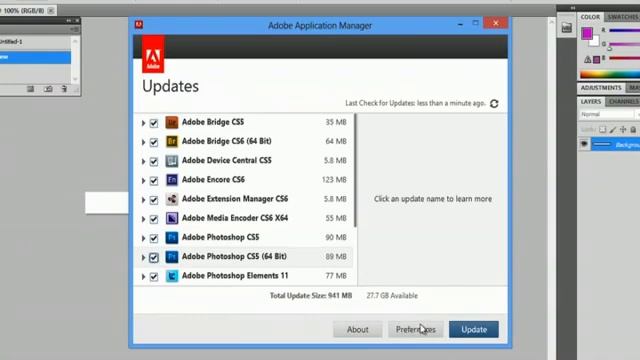
Task: Select the Layers tab
Action: (591, 102)
